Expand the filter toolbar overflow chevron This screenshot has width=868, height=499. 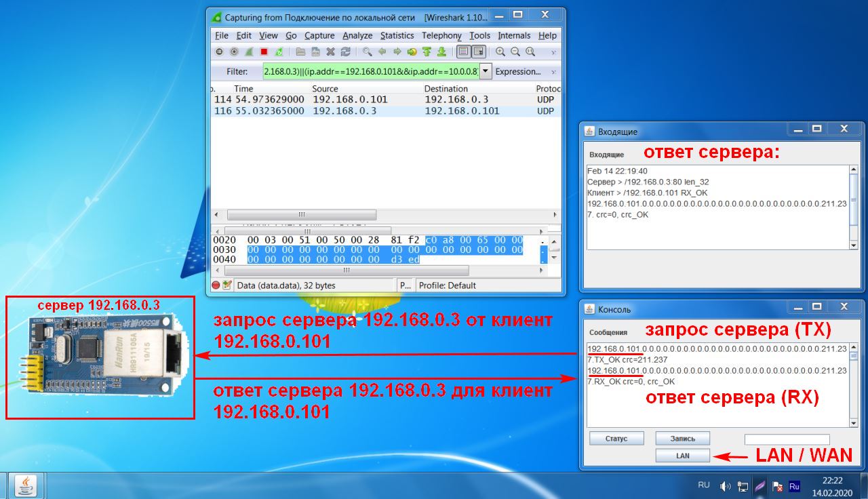tap(553, 71)
